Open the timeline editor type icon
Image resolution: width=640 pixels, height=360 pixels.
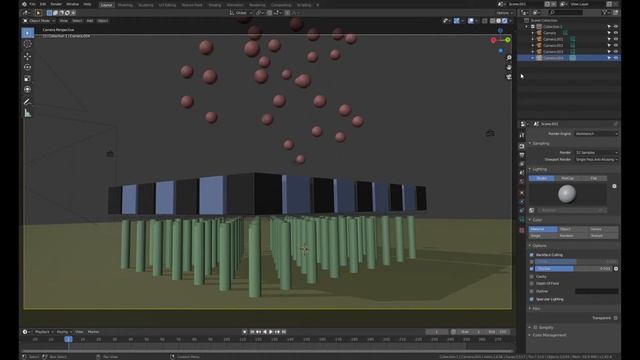pyautogui.click(x=26, y=332)
